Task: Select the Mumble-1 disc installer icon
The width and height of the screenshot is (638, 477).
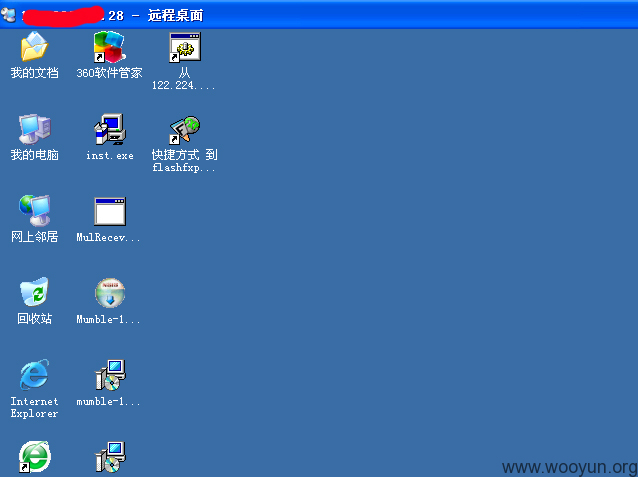Action: pos(110,293)
